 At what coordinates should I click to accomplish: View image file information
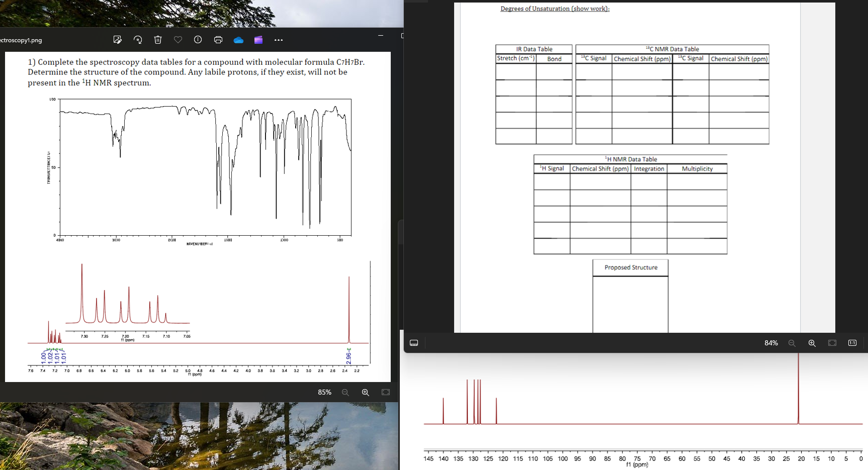[198, 40]
